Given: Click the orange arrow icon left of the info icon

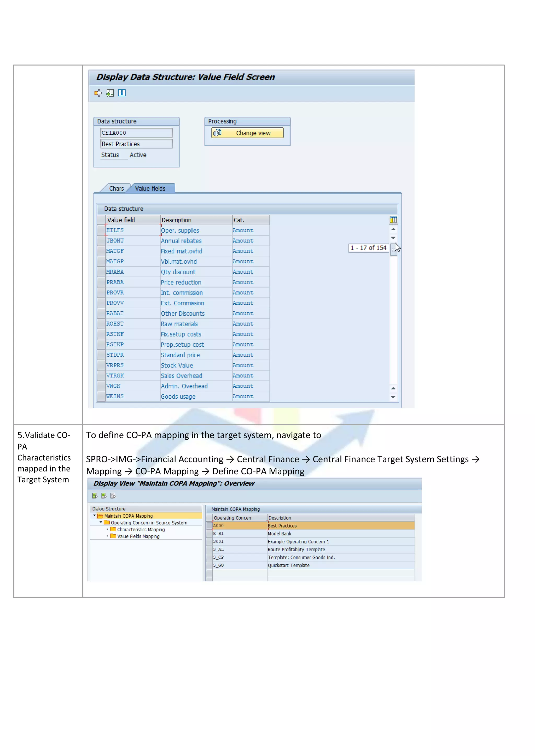Looking at the screenshot, I should tap(98, 93).
